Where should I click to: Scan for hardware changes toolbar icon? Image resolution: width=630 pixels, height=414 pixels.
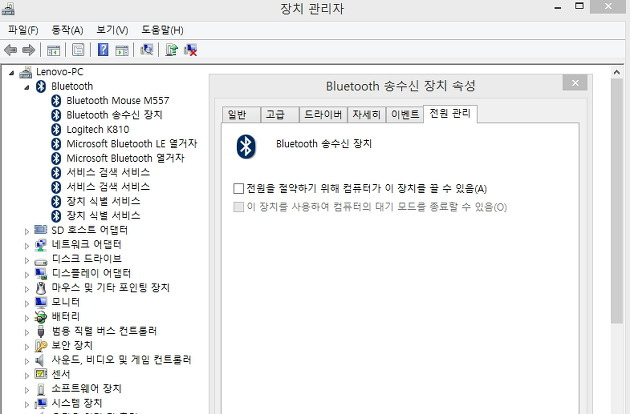147,50
